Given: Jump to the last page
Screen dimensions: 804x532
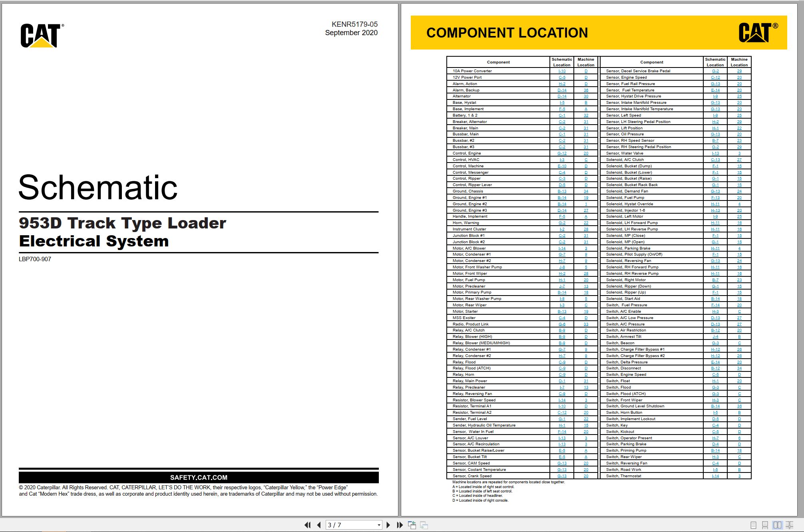Looking at the screenshot, I should (x=400, y=525).
